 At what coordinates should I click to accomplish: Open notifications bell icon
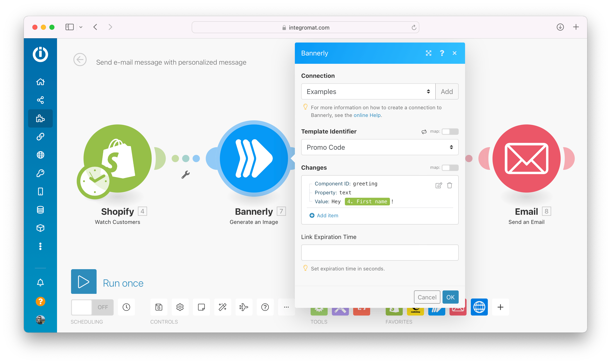40,283
